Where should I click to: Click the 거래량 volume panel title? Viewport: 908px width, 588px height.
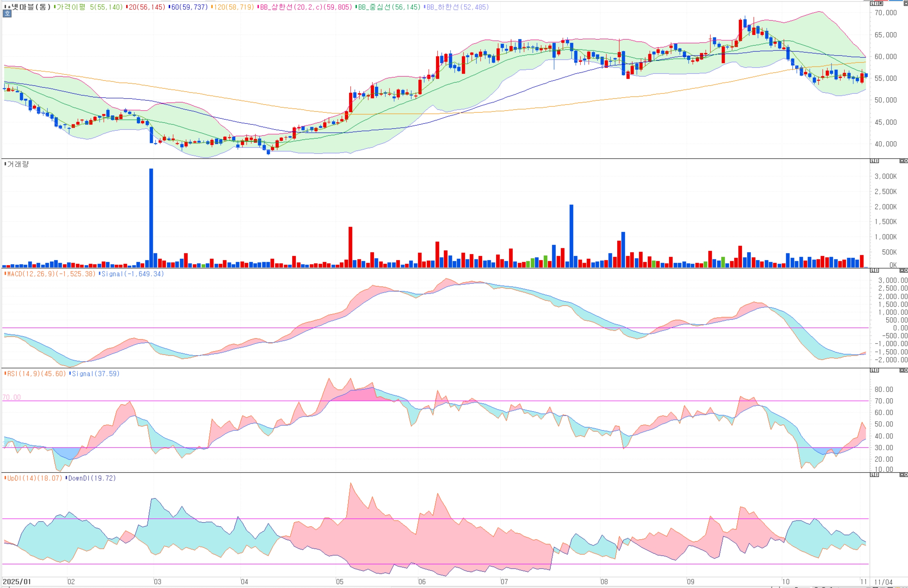(x=18, y=164)
